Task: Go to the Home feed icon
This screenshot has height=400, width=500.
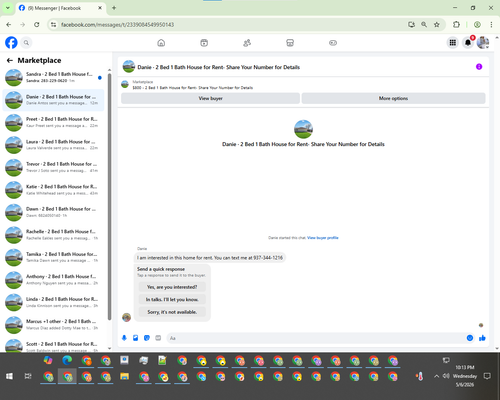Action: click(161, 43)
